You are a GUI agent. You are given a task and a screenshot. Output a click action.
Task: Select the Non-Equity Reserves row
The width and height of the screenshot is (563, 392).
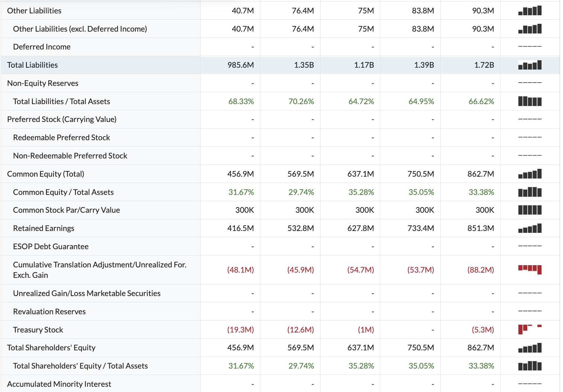pos(42,83)
